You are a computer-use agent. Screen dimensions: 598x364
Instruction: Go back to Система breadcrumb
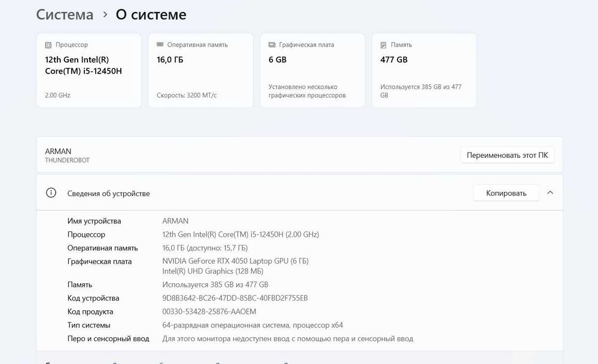(x=65, y=15)
